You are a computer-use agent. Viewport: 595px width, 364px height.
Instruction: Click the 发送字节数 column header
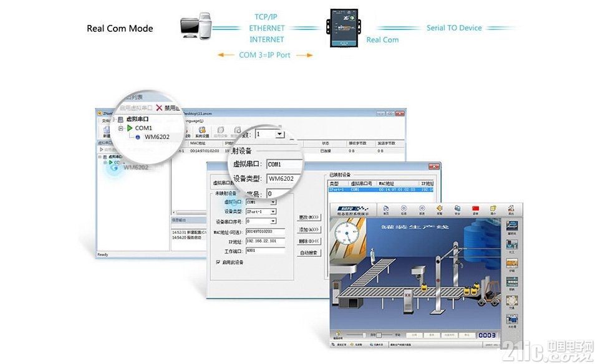coord(386,143)
